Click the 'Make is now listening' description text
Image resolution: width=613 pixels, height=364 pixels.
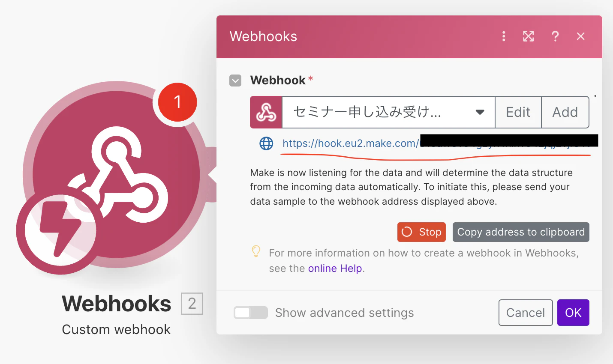point(412,187)
